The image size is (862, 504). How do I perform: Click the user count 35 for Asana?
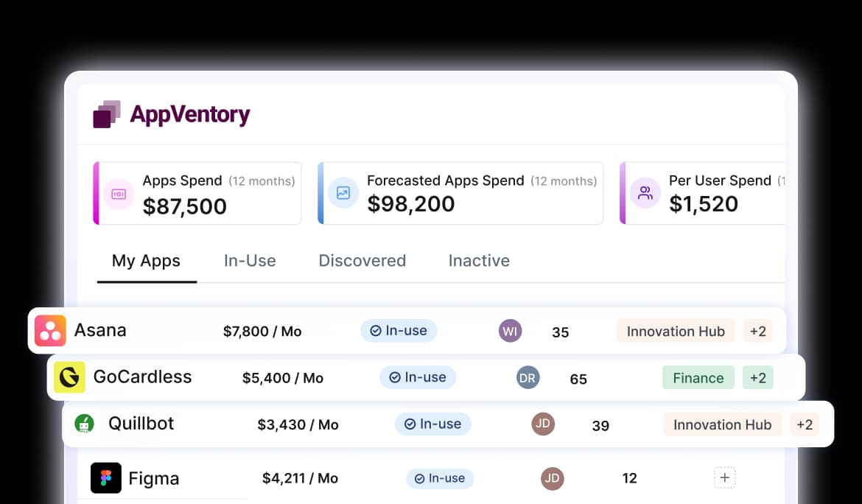coord(560,332)
